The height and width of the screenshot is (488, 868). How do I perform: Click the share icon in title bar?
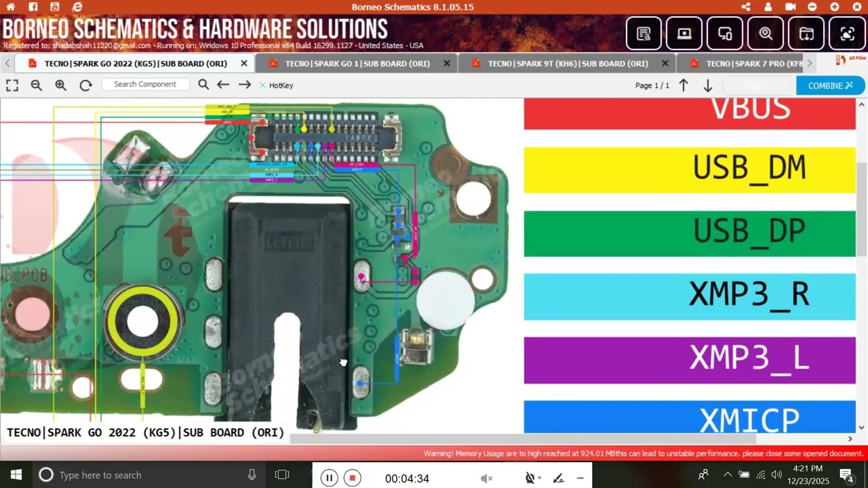point(746,7)
